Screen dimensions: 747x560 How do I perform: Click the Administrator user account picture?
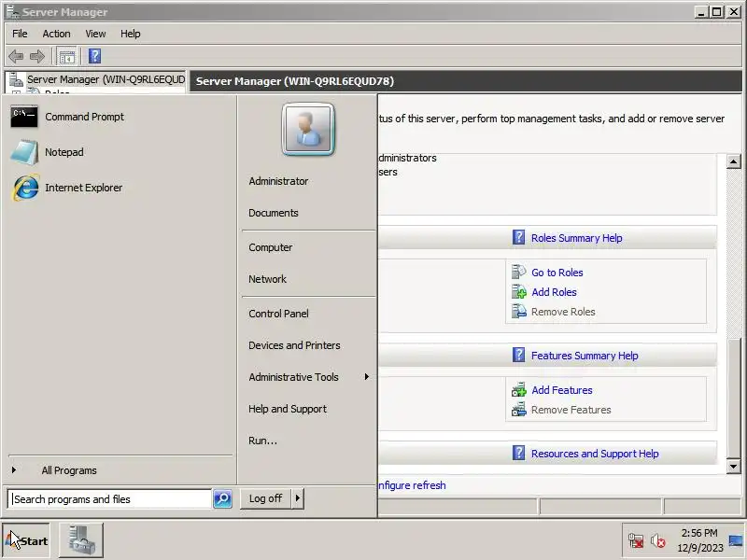pos(308,129)
